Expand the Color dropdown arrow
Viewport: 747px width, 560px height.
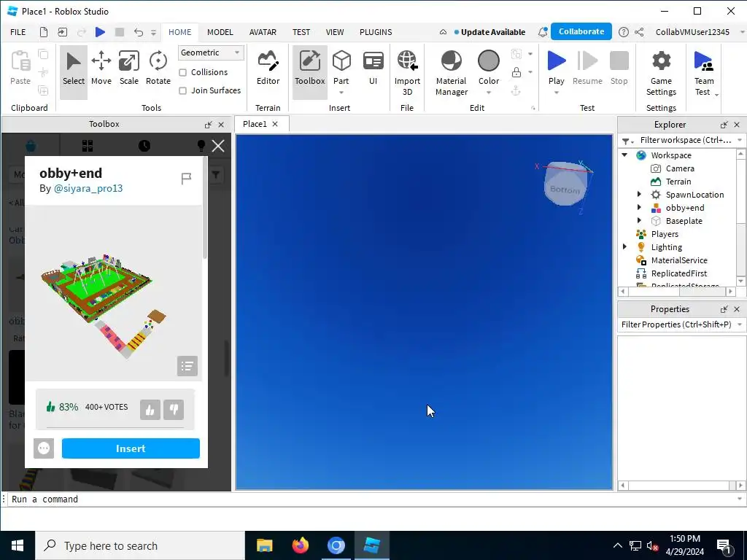(489, 93)
